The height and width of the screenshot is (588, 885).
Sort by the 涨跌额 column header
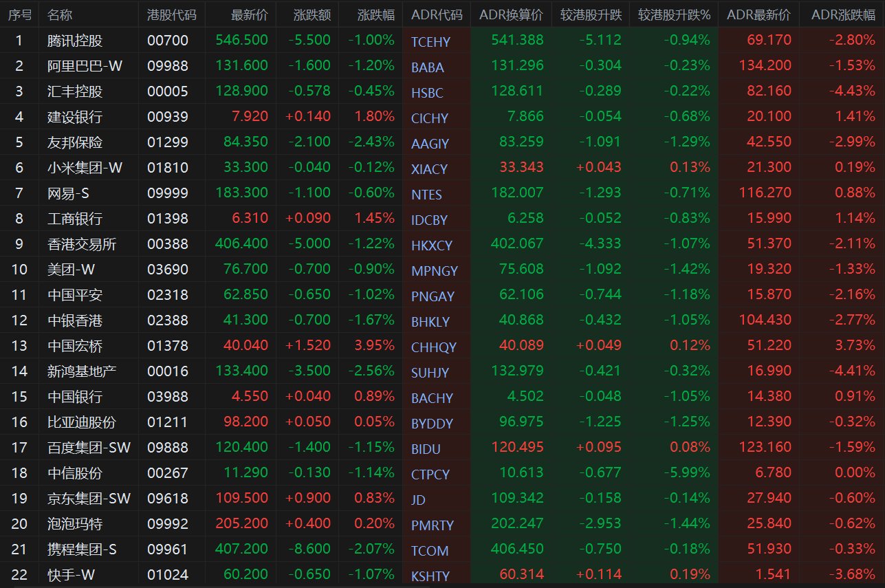click(x=312, y=14)
